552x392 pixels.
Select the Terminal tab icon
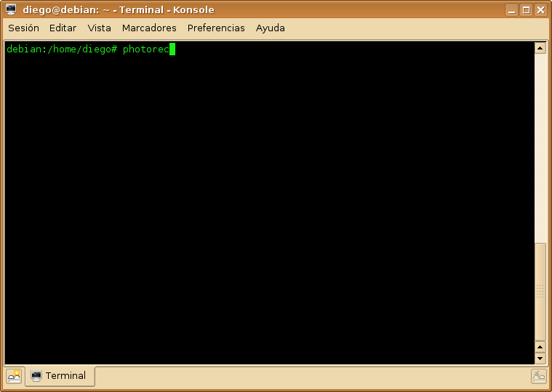36,376
